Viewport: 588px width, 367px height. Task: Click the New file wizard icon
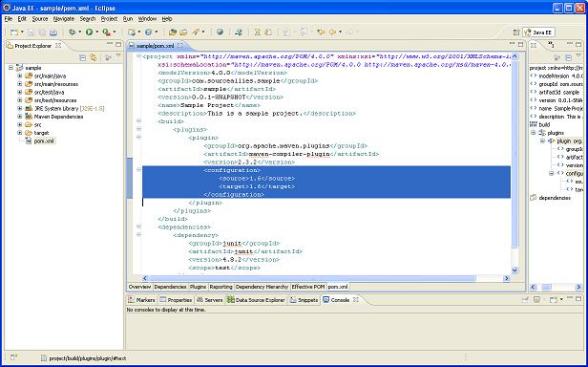point(14,32)
